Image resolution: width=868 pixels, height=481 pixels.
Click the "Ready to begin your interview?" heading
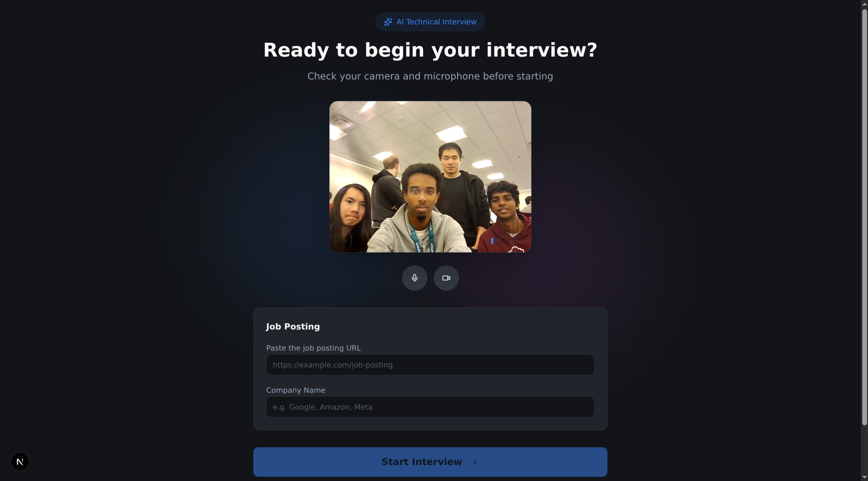coord(430,50)
